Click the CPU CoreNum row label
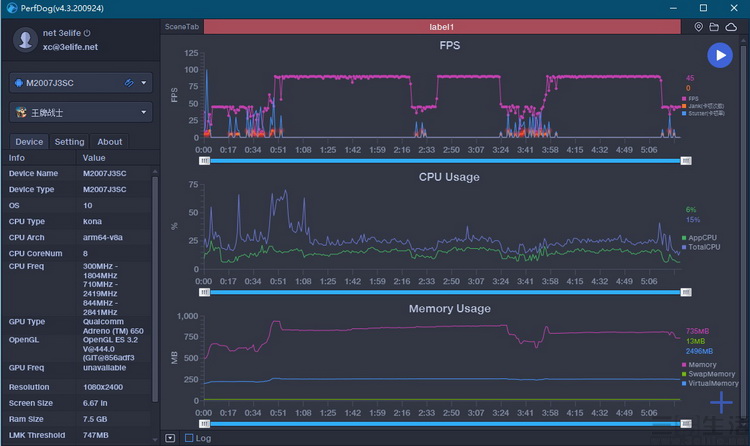 35,254
